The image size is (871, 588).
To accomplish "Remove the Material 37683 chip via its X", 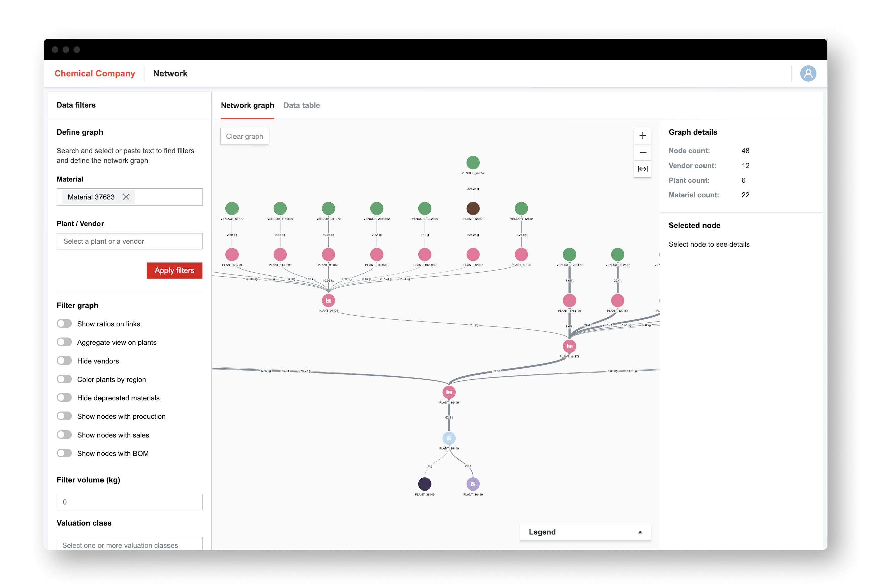I will click(127, 197).
